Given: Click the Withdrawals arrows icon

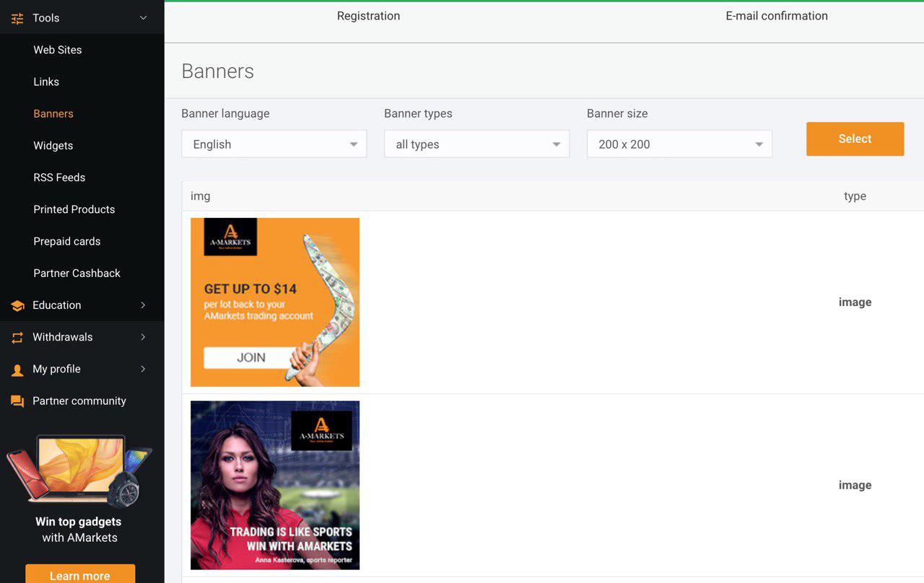Looking at the screenshot, I should (17, 338).
